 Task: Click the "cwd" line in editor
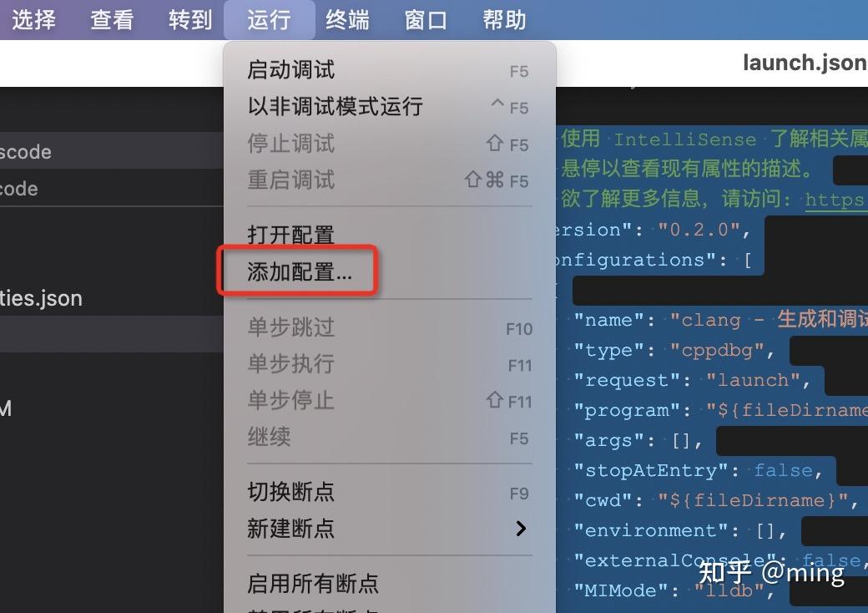pyautogui.click(x=716, y=500)
